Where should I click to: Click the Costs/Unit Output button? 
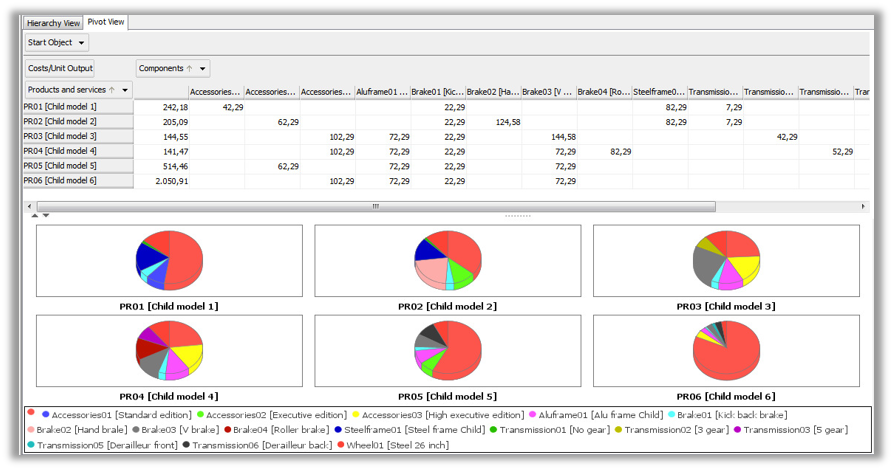click(60, 68)
